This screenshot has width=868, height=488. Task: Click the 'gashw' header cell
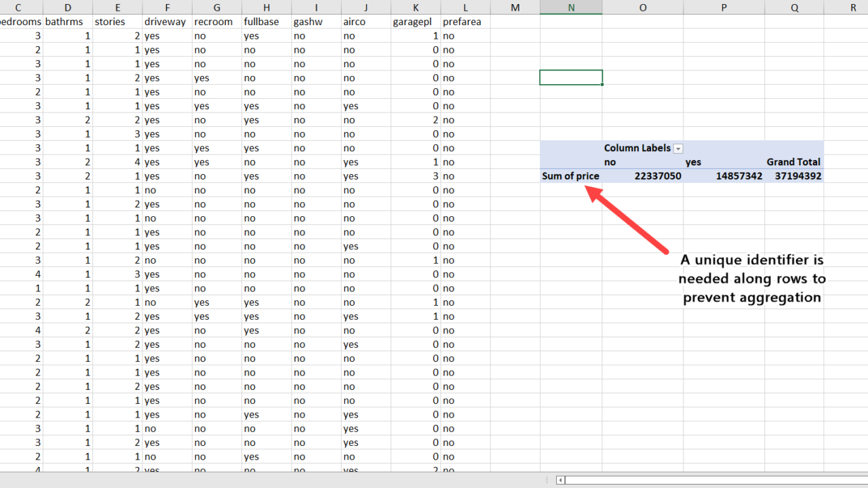click(x=316, y=22)
